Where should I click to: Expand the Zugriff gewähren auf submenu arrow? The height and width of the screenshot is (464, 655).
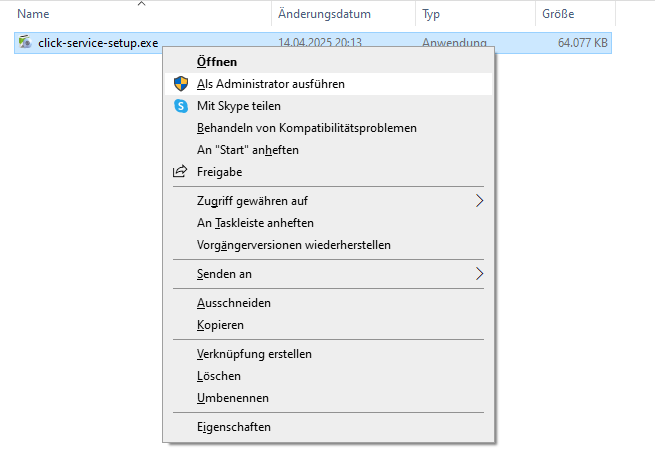pyautogui.click(x=479, y=201)
